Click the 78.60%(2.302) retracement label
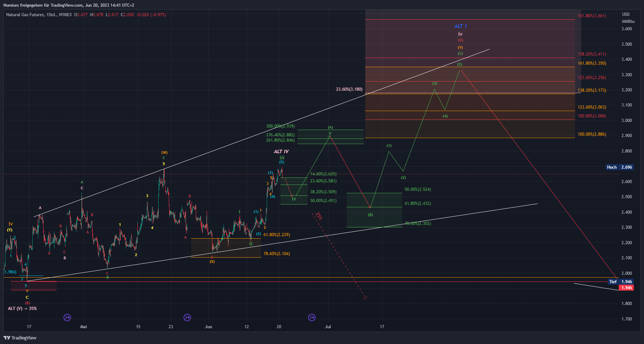The image size is (644, 344). [418, 223]
